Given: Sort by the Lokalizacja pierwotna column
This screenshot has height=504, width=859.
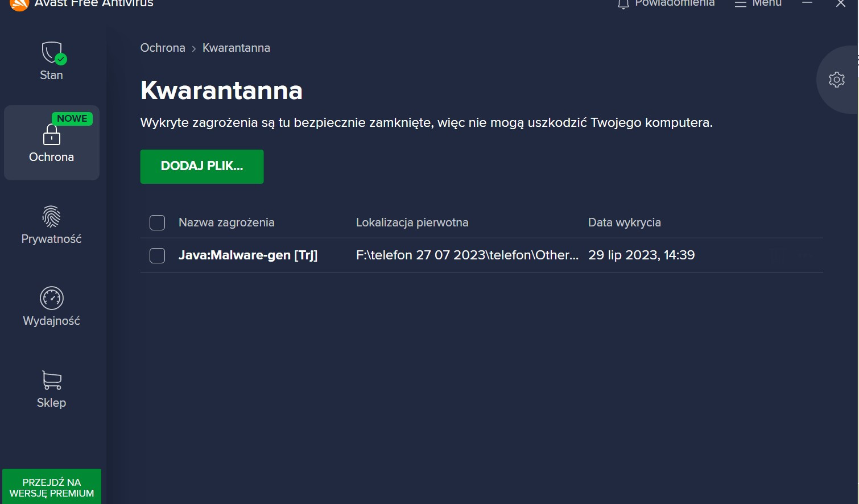Looking at the screenshot, I should [412, 222].
